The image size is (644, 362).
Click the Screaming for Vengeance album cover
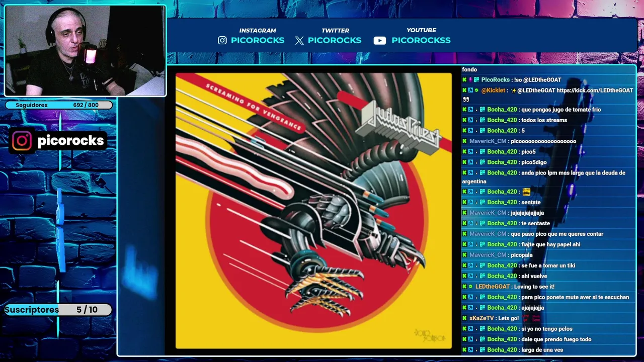pyautogui.click(x=313, y=210)
